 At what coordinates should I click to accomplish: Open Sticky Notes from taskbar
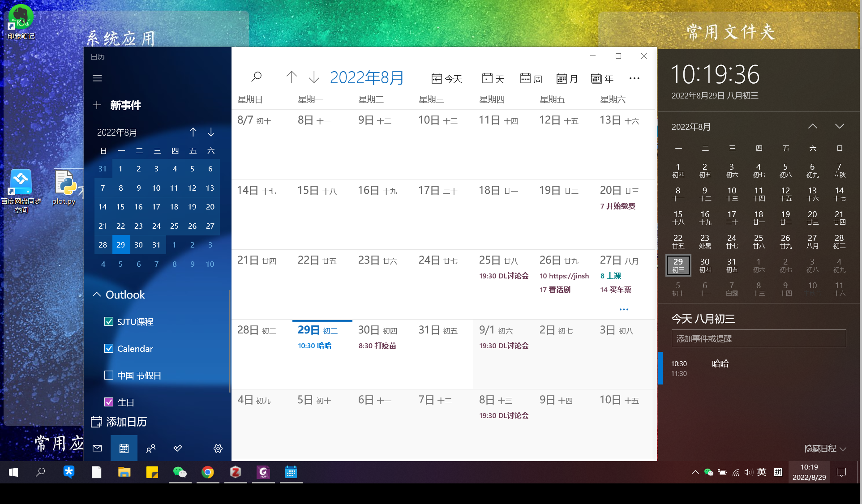coord(152,472)
